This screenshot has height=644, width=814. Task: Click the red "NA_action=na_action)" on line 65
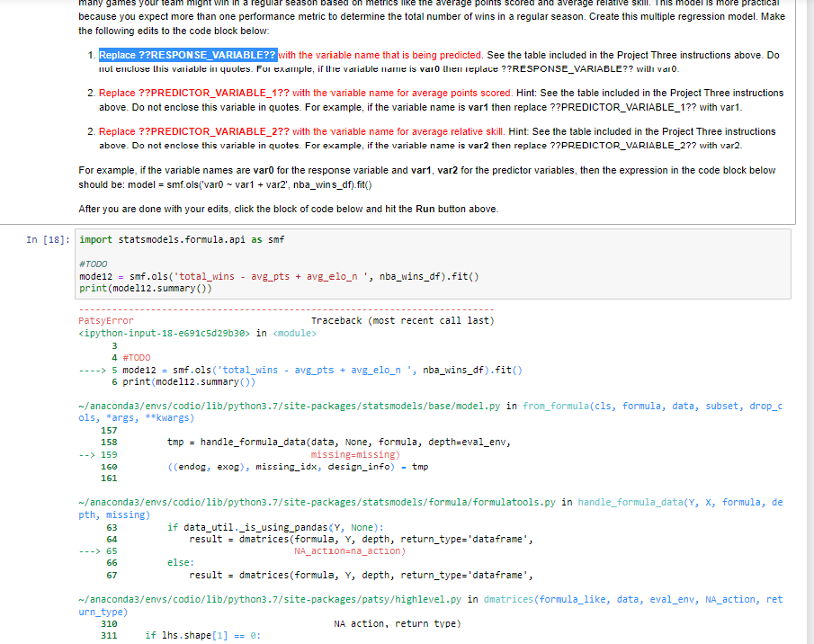(x=350, y=551)
